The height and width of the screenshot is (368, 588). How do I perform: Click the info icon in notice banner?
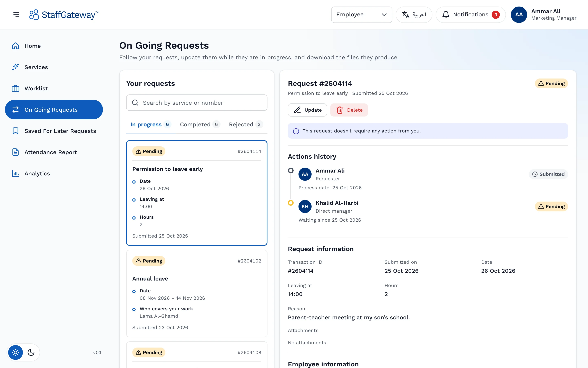tap(296, 131)
